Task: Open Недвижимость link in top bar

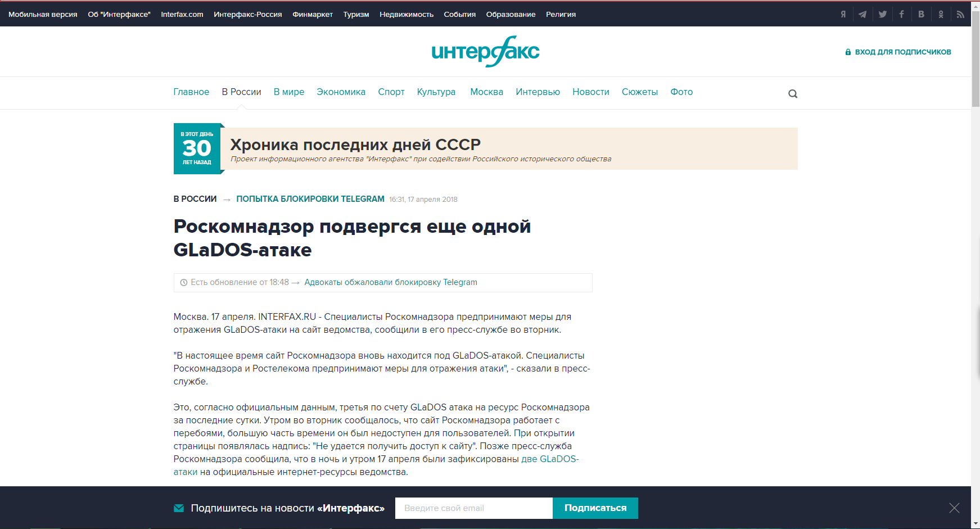Action: (407, 14)
